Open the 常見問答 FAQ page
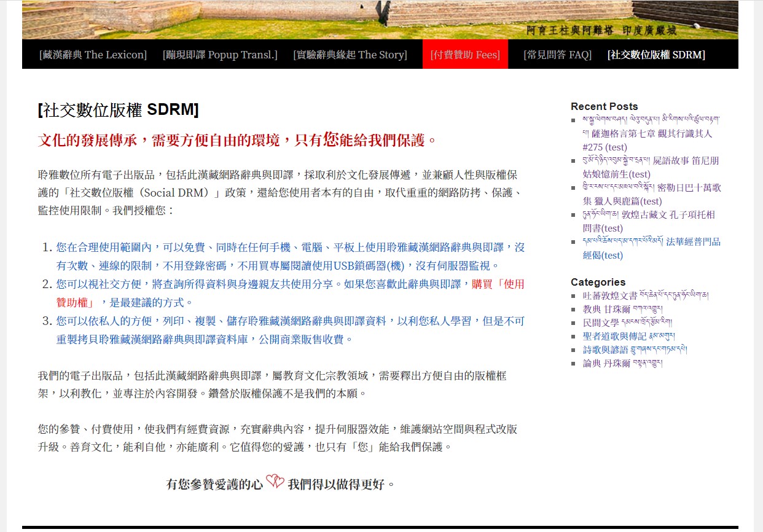This screenshot has height=532, width=763. click(x=557, y=55)
